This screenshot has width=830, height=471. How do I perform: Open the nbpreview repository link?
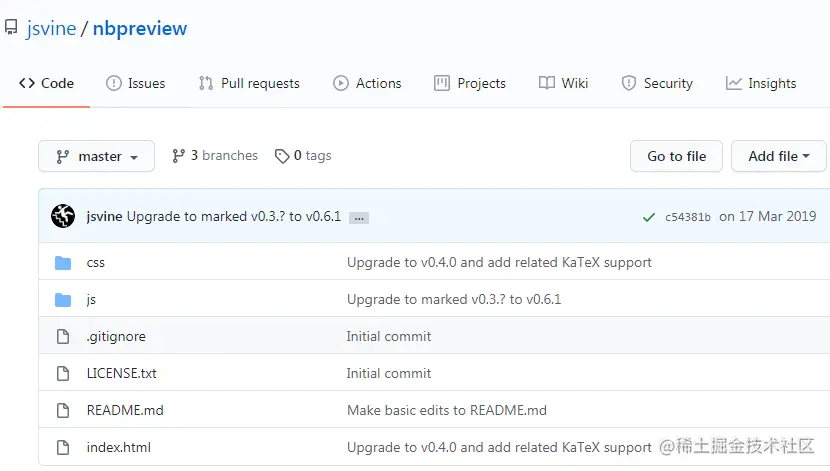[140, 29]
